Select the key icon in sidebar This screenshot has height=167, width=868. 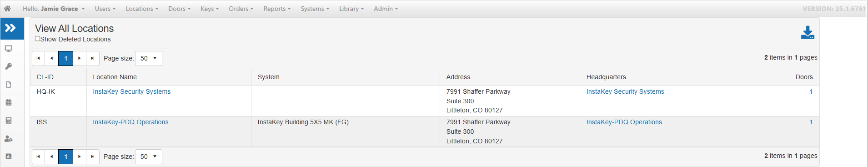point(9,66)
